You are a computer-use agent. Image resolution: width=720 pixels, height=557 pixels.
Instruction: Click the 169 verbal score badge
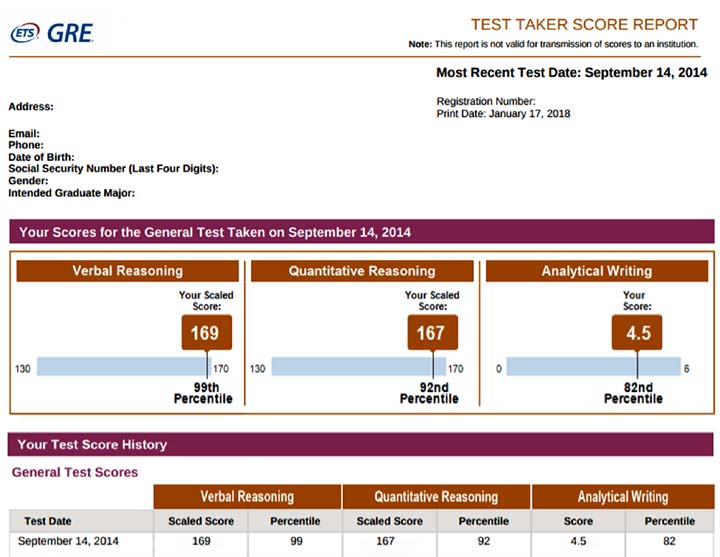click(206, 332)
